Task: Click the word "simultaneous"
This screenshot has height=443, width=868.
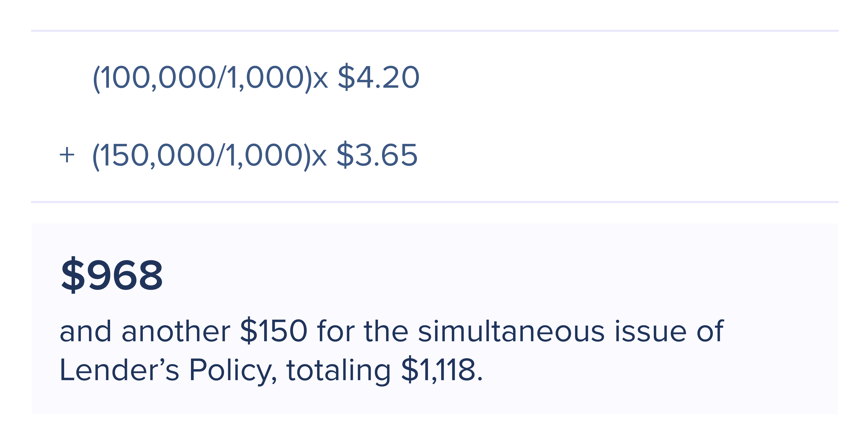Action: [x=511, y=331]
